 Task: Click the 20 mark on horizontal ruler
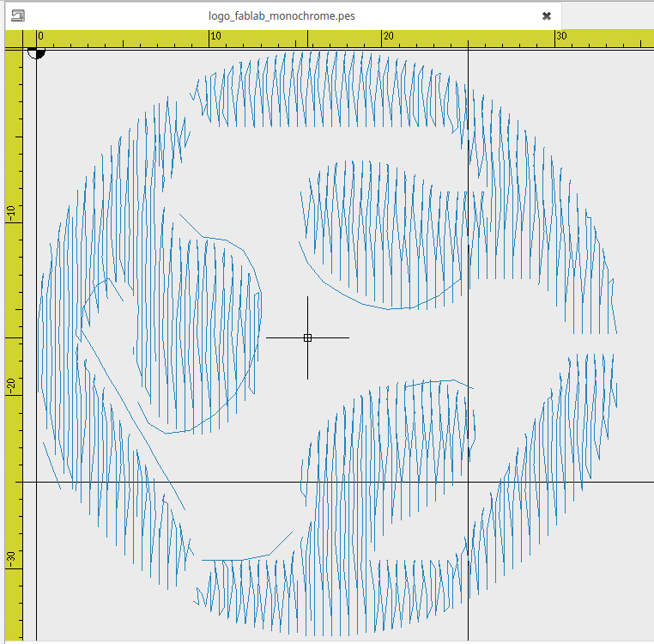pos(388,36)
